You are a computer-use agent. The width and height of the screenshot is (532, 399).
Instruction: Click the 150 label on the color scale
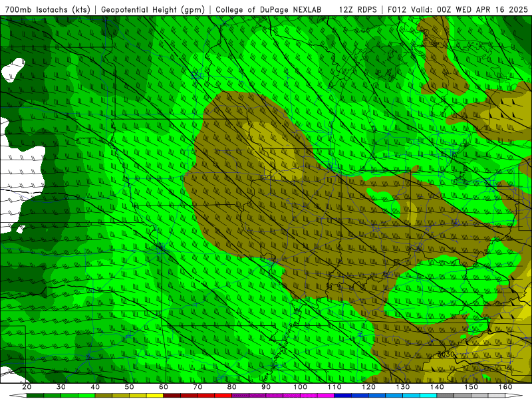pos(471,387)
